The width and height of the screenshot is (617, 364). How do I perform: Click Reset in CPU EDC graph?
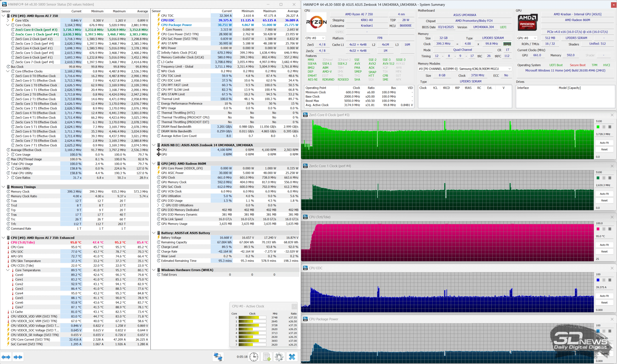[604, 303]
